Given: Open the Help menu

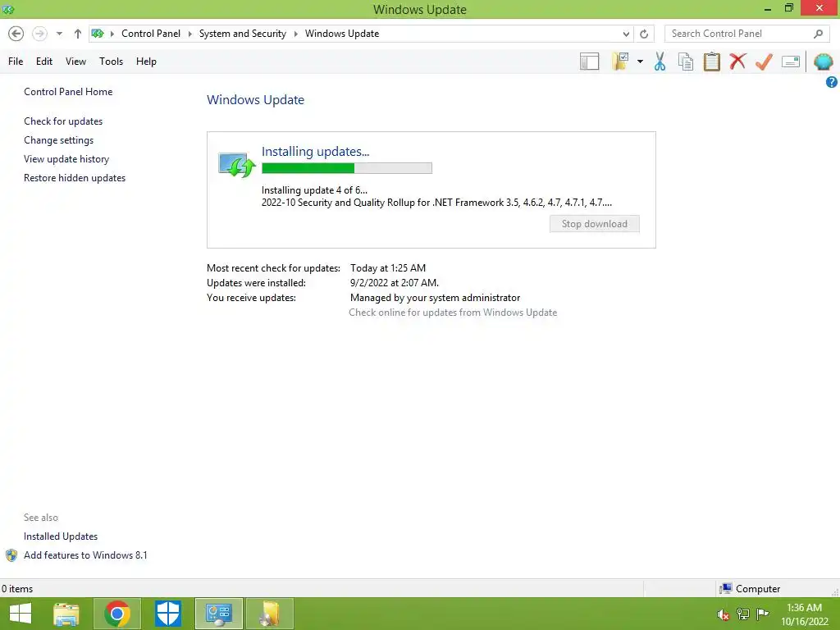Looking at the screenshot, I should (146, 62).
